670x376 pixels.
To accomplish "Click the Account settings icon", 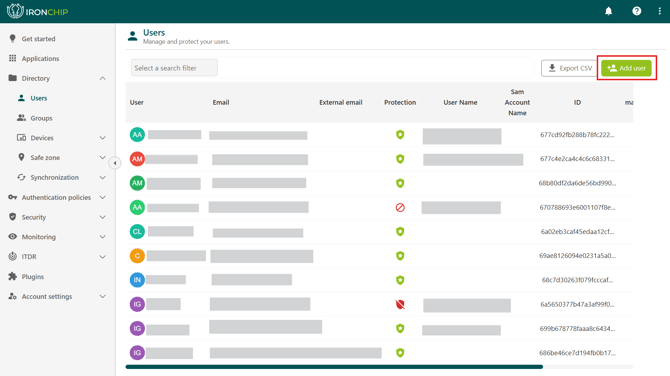I will pos(12,296).
